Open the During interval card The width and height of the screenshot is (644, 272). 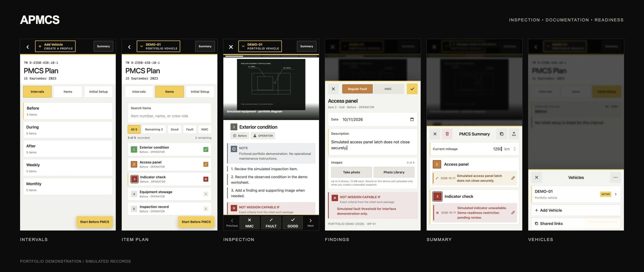68,130
